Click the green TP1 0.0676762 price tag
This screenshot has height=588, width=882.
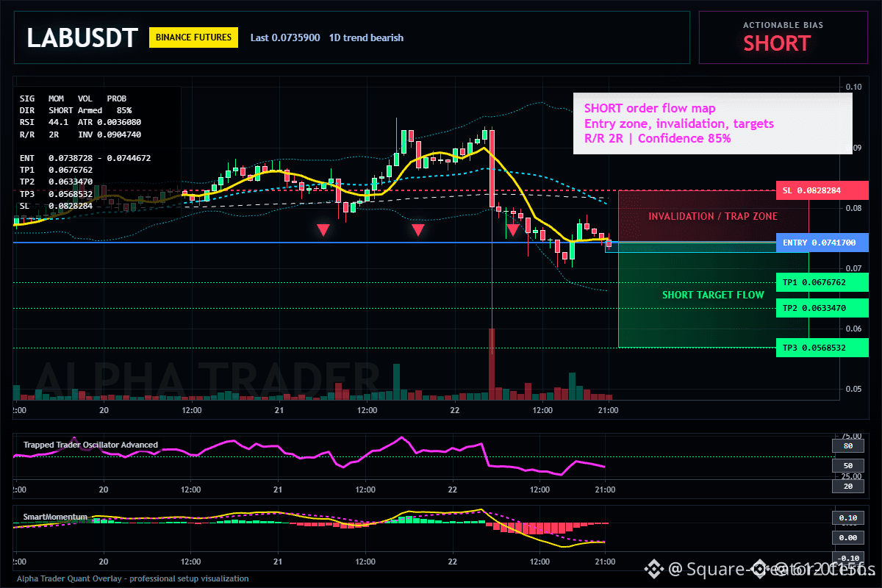(x=822, y=282)
